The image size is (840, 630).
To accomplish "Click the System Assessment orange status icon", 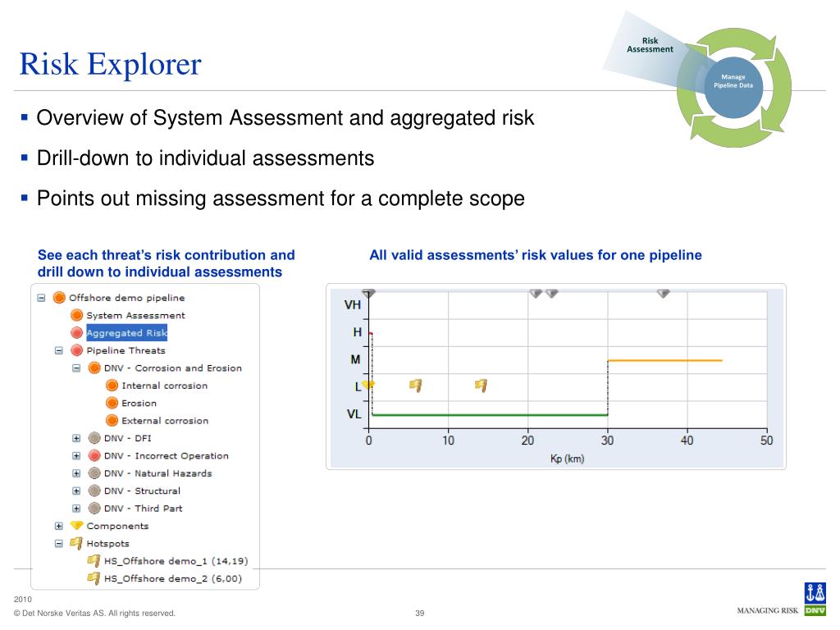I will [x=77, y=315].
